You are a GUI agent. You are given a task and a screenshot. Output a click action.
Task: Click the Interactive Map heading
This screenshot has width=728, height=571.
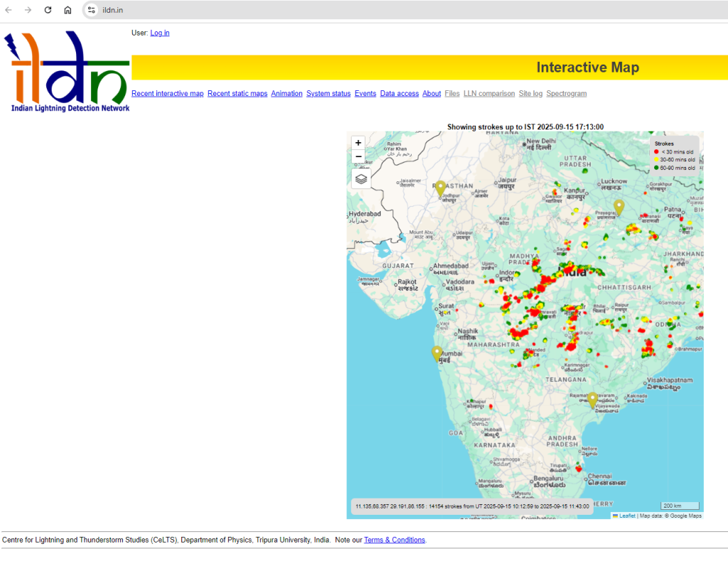pyautogui.click(x=588, y=68)
